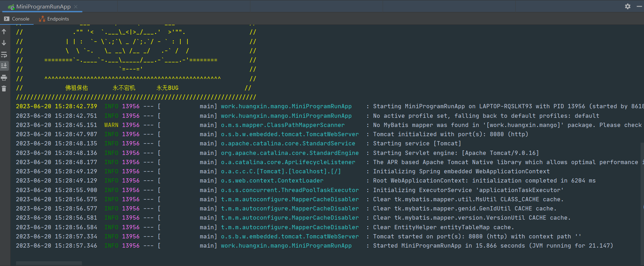Click '佛祖保佑' banner text

(x=77, y=88)
